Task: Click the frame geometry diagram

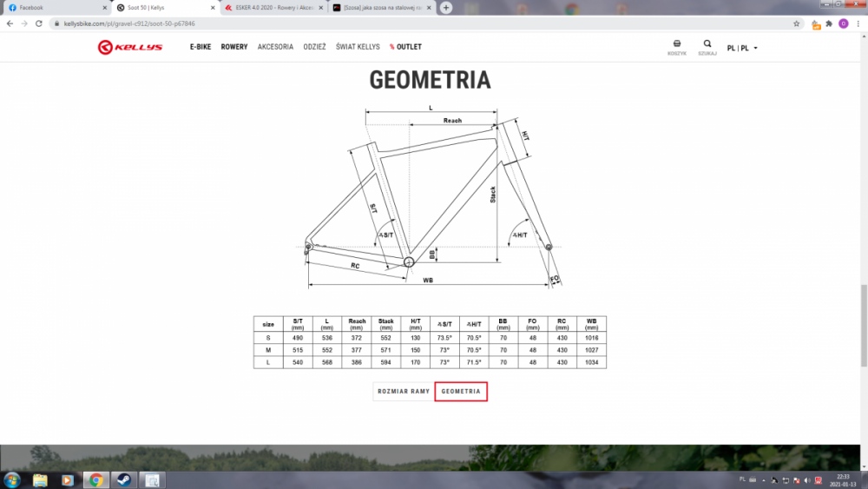Action: point(431,196)
